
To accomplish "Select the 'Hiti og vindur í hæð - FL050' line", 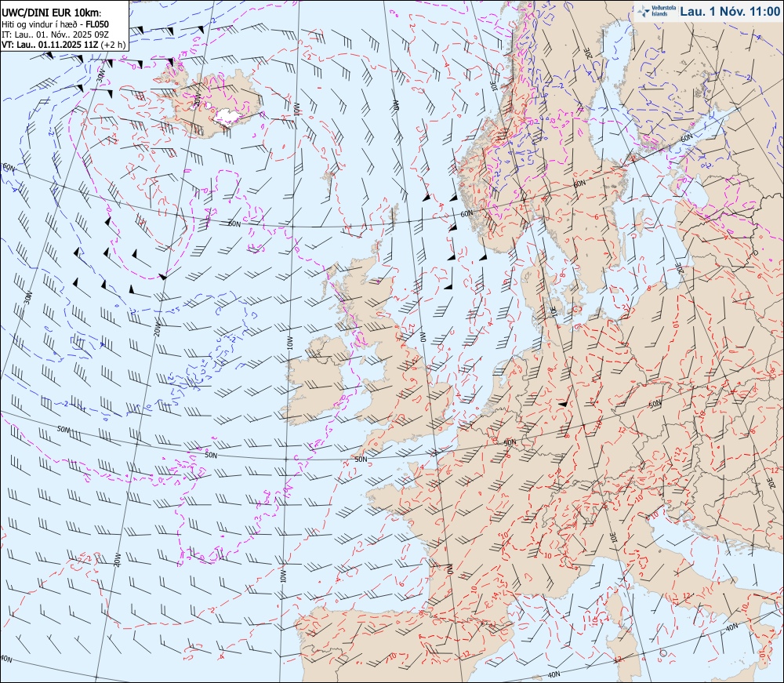I will click(55, 24).
